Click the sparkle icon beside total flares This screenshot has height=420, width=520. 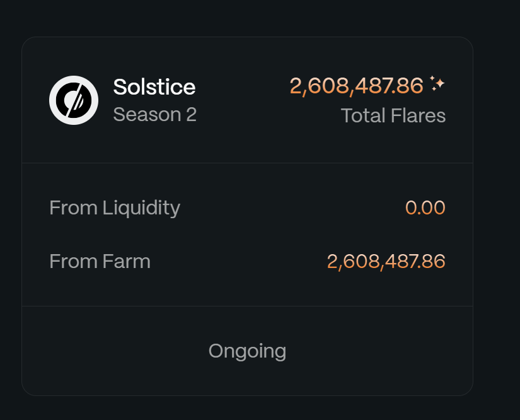tap(437, 84)
